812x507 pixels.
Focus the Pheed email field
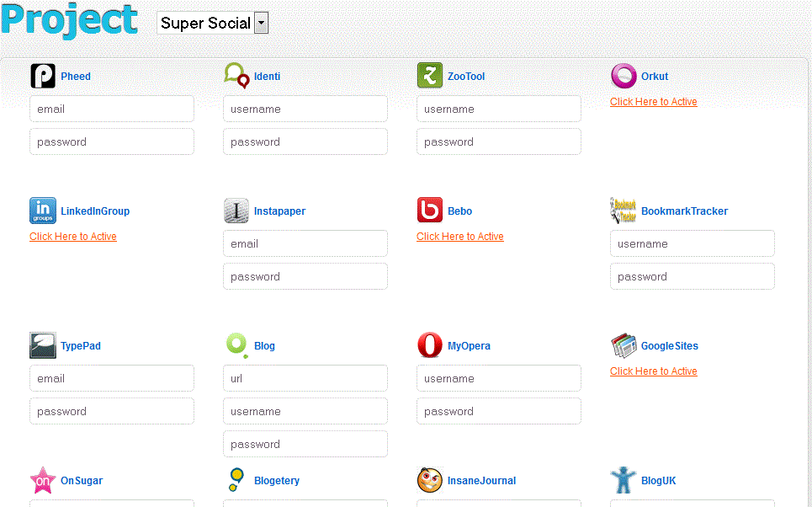[x=112, y=109]
